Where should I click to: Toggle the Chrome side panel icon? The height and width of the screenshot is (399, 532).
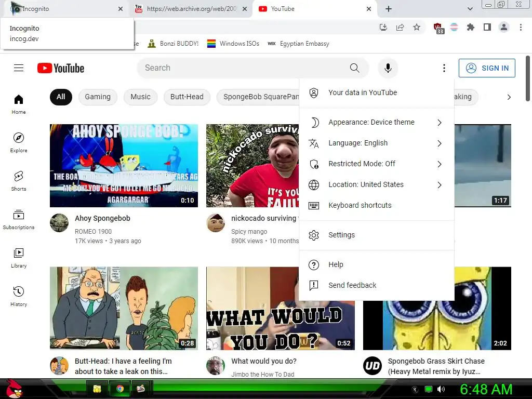click(487, 27)
